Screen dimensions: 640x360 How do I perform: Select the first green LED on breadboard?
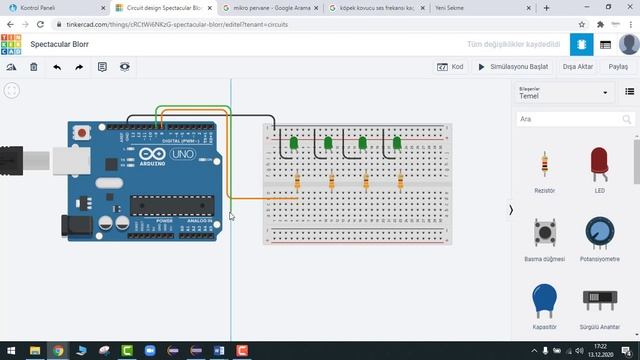(293, 144)
